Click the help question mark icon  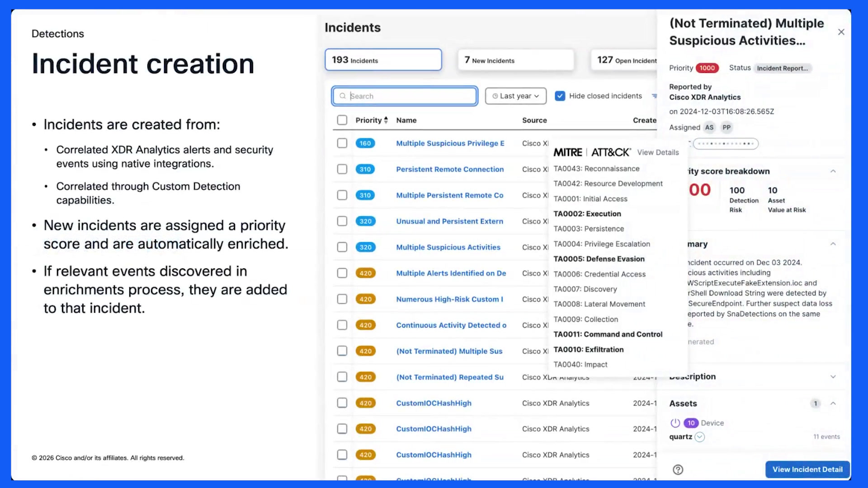click(x=678, y=469)
